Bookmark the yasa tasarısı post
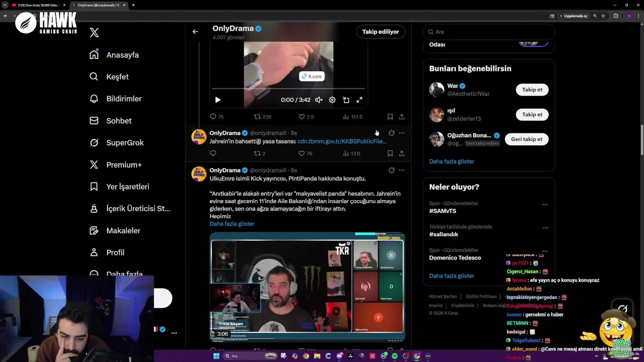644x362 pixels. 390,153
